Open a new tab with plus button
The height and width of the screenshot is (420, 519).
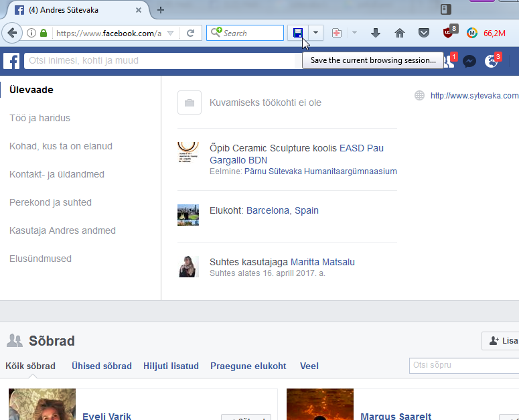pyautogui.click(x=161, y=10)
